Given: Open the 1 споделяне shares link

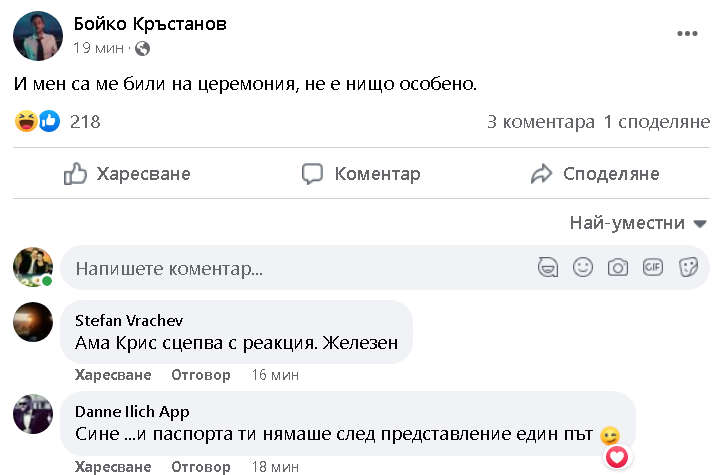Looking at the screenshot, I should click(656, 122).
